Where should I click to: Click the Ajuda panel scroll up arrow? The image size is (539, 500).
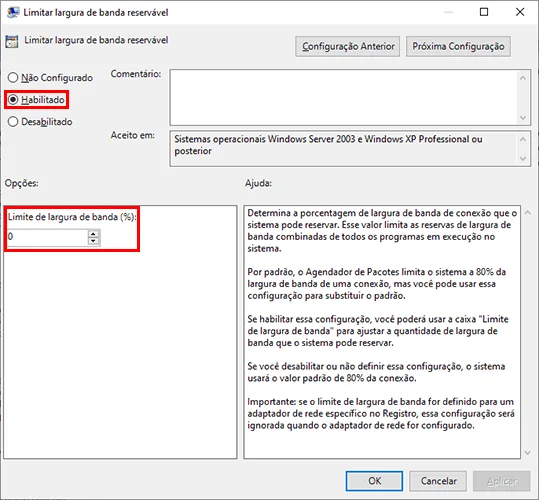click(x=528, y=213)
